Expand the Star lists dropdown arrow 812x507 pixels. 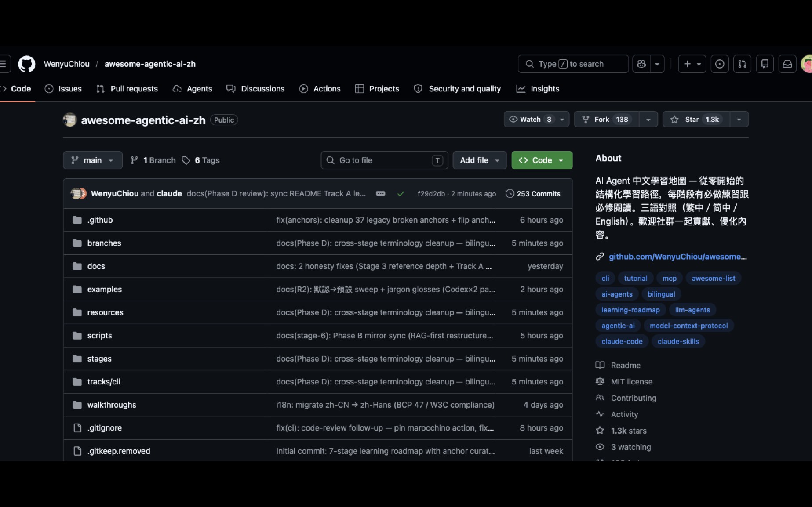[x=739, y=120]
